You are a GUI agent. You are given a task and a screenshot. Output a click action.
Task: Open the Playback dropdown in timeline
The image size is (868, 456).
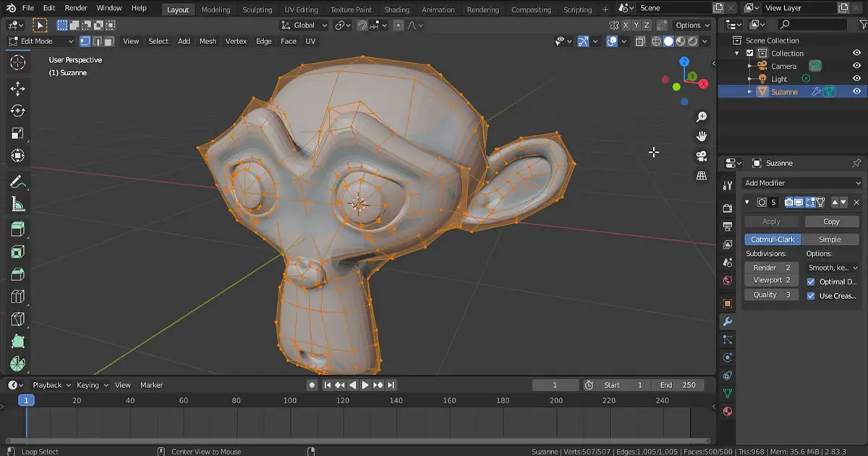point(52,385)
